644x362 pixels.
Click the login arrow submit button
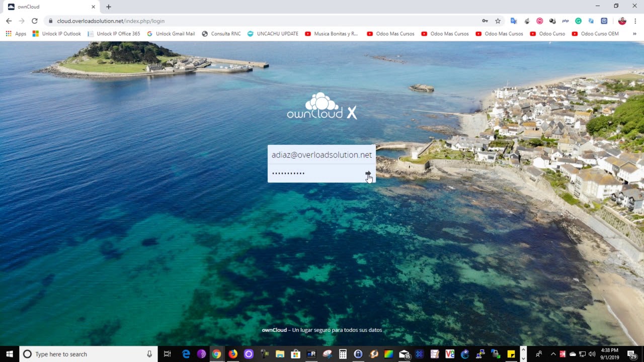click(x=368, y=173)
